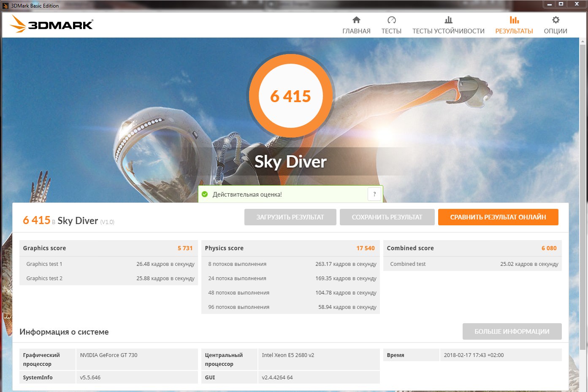Open the ОПЦИИ settings tab

coord(555,25)
